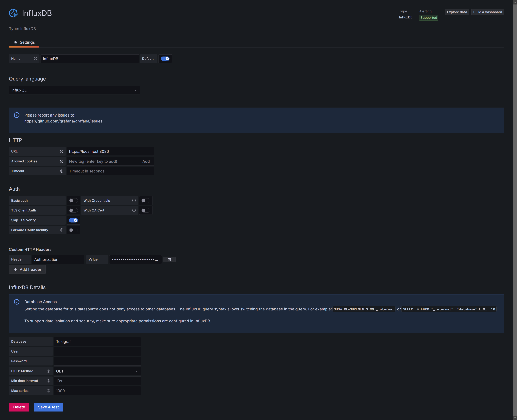This screenshot has height=420, width=517.
Task: Click the User input field
Action: (97, 352)
